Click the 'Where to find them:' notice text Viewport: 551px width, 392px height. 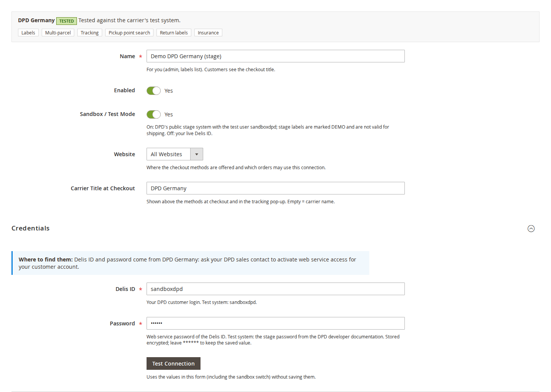(46, 260)
